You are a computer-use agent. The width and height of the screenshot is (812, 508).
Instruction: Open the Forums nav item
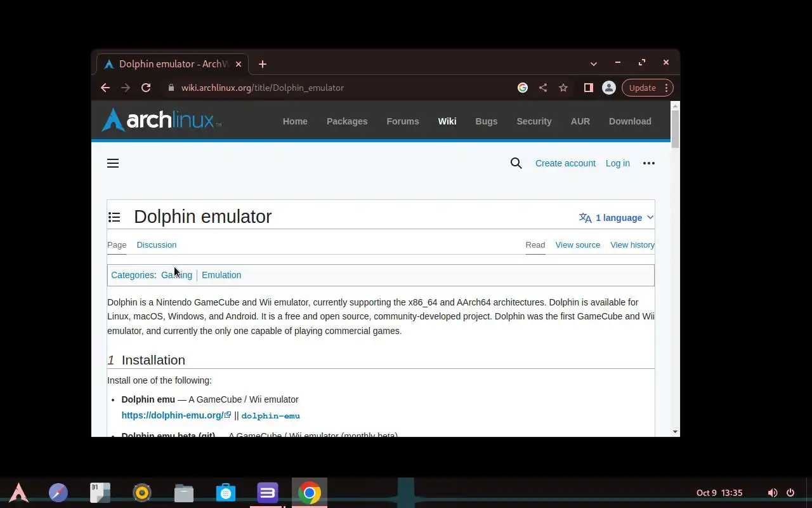click(x=403, y=121)
